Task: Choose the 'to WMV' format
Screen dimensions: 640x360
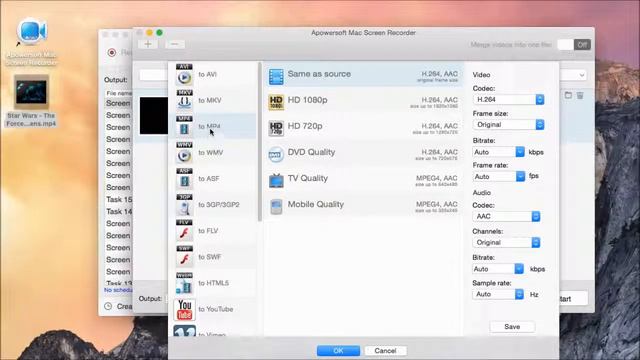Action: 213,153
